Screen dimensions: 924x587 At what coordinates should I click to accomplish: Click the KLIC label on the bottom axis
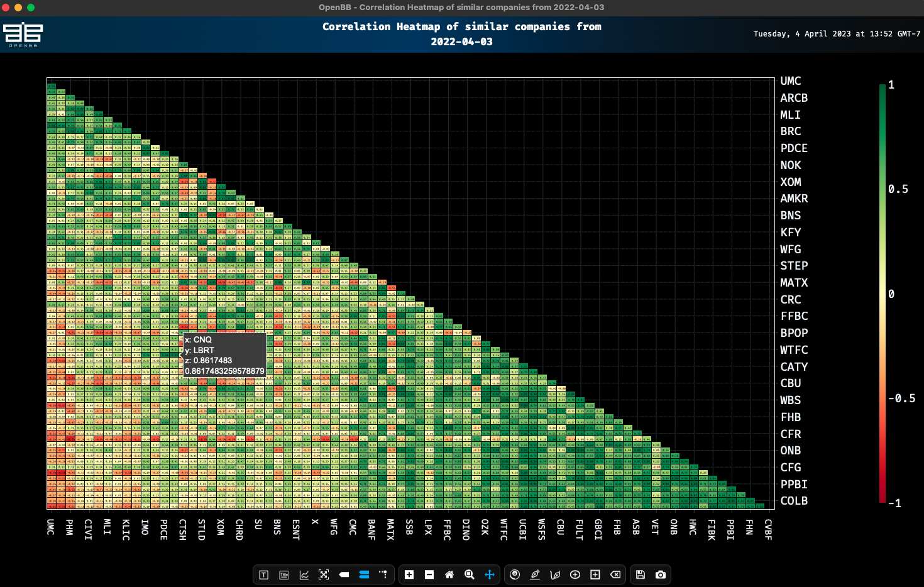pos(126,530)
